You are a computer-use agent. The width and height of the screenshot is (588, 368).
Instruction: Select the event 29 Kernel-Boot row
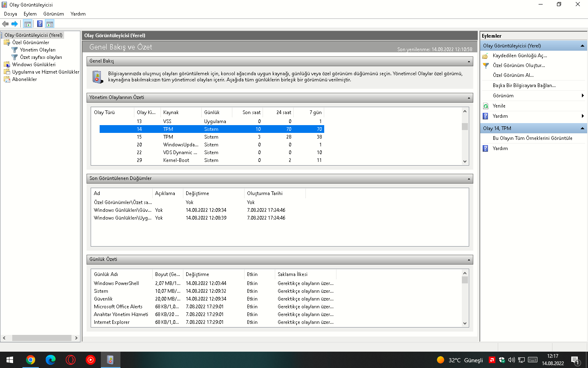pyautogui.click(x=212, y=160)
